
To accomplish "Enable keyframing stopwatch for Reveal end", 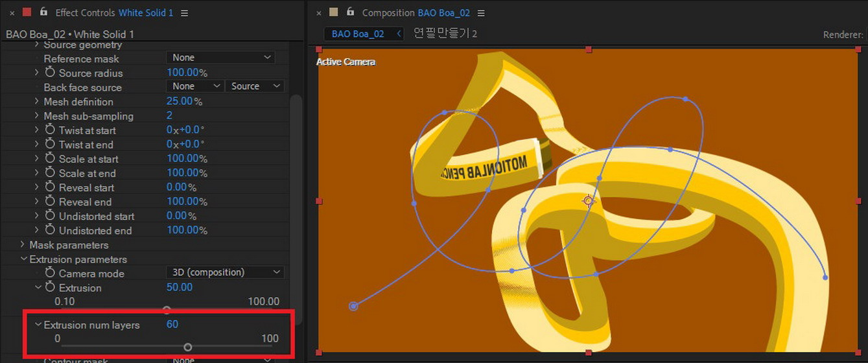I will click(50, 201).
